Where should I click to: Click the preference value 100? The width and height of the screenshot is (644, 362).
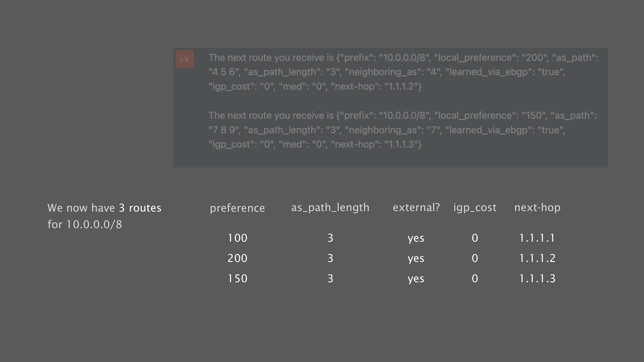pyautogui.click(x=237, y=238)
